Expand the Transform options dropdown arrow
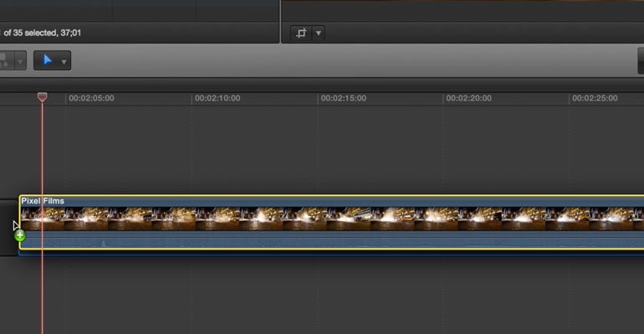This screenshot has width=644, height=334. click(x=319, y=33)
